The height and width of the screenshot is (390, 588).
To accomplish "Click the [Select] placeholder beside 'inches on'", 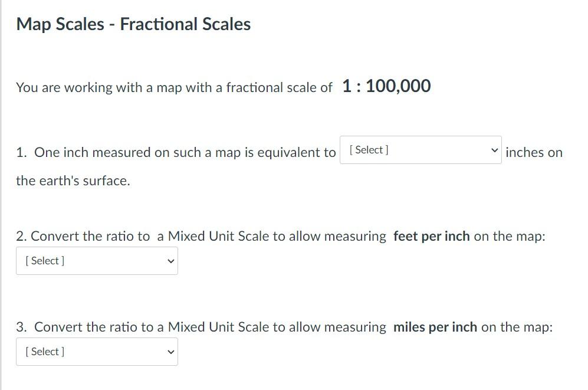I will click(x=368, y=150).
